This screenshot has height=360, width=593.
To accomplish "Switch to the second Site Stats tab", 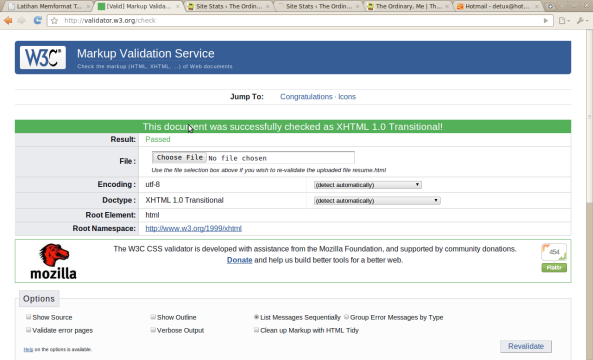I will (x=318, y=6).
